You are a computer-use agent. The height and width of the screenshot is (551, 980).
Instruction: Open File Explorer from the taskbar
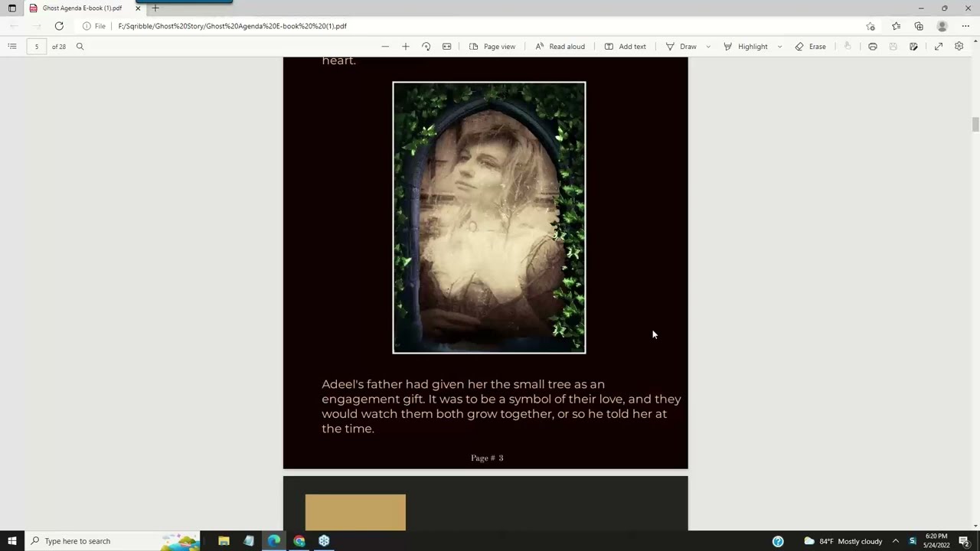(224, 541)
